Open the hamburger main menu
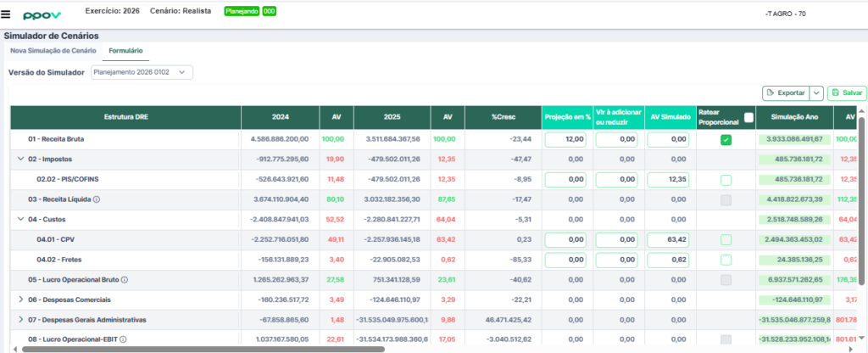Viewport: 868px width, 353px height. click(7, 14)
